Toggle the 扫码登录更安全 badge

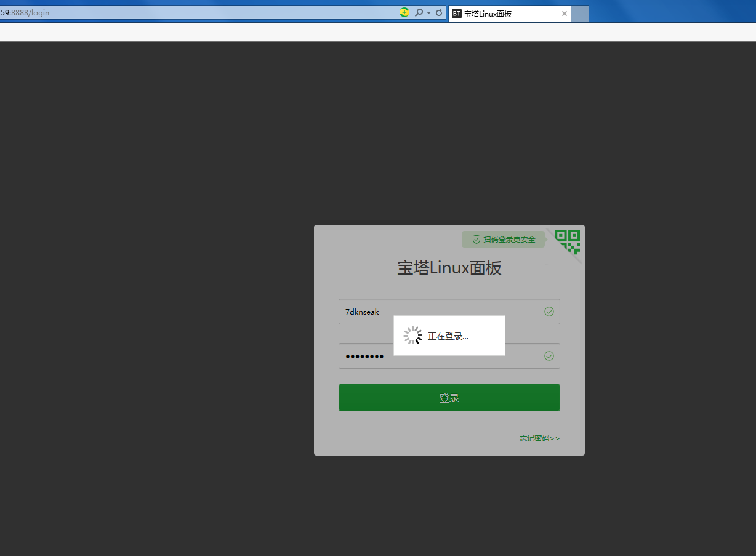point(503,239)
